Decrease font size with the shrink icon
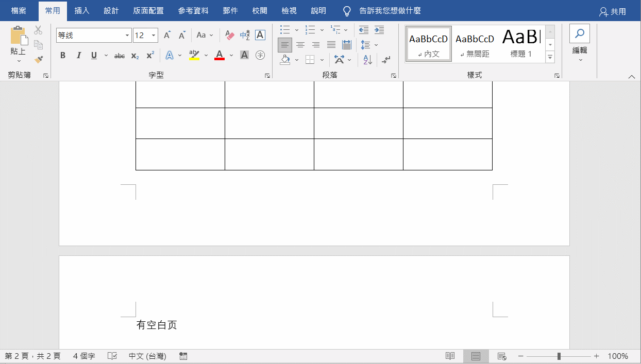 pyautogui.click(x=182, y=36)
